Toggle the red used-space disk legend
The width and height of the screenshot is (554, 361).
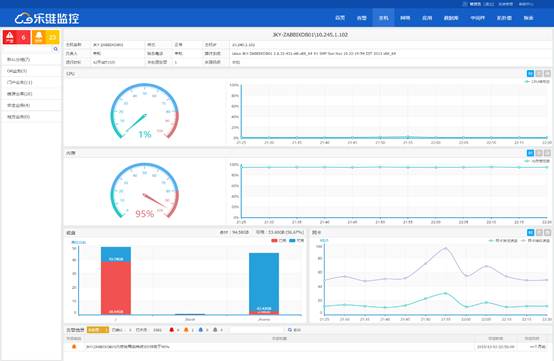279,241
